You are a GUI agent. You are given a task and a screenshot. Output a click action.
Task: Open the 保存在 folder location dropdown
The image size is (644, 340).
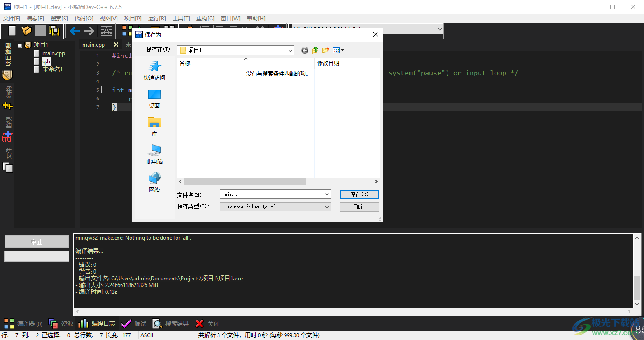pos(289,50)
